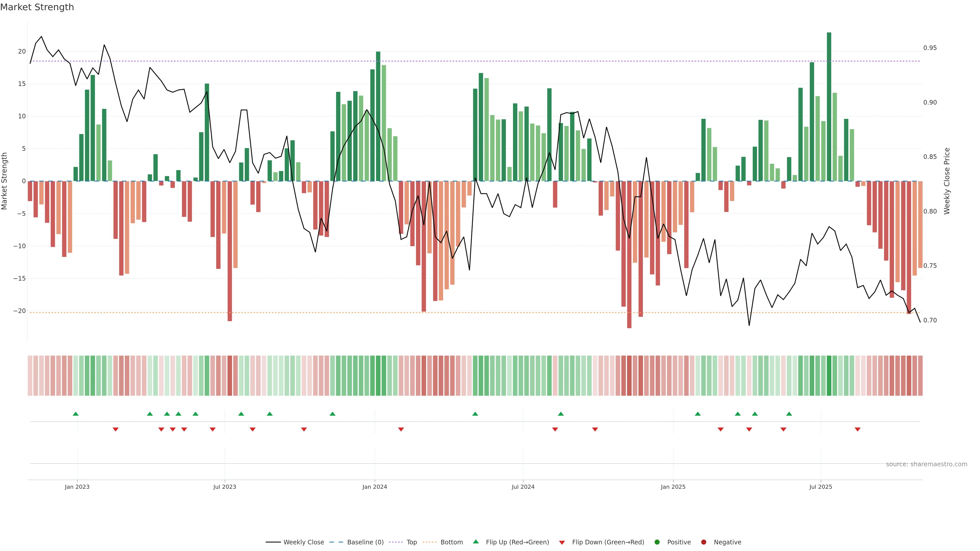980x551 pixels.
Task: Click the Negative red circle legend icon
Action: pyautogui.click(x=703, y=542)
